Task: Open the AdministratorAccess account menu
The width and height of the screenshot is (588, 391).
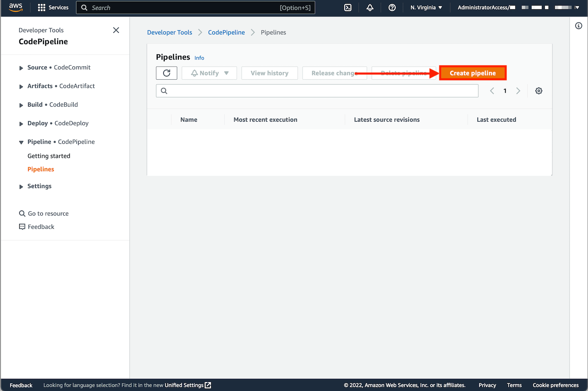Action: 486,7
